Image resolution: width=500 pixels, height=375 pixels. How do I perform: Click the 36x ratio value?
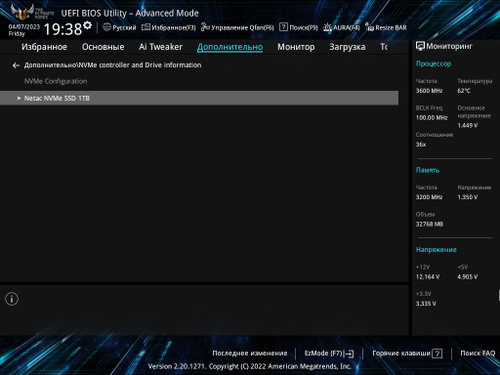point(421,144)
